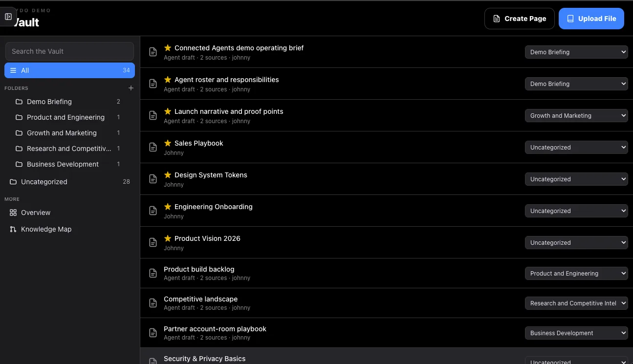The image size is (633, 364).
Task: Click the Uncategorized folder icon
Action: [x=13, y=182]
